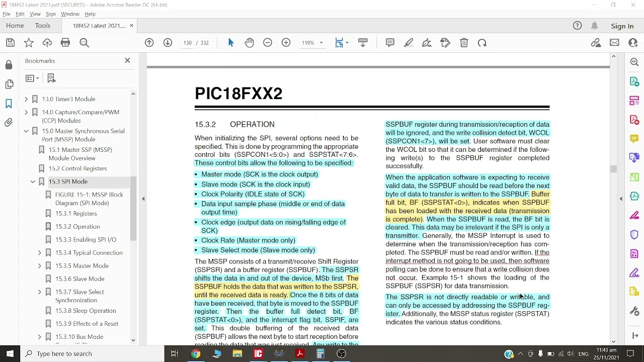Activate the Hand pan tool
The image size is (644, 362).
pos(249,43)
